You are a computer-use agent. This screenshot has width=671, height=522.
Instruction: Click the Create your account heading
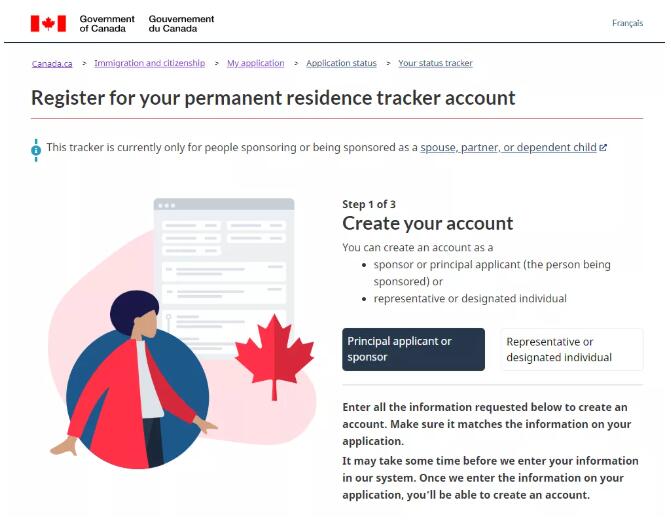click(x=428, y=223)
